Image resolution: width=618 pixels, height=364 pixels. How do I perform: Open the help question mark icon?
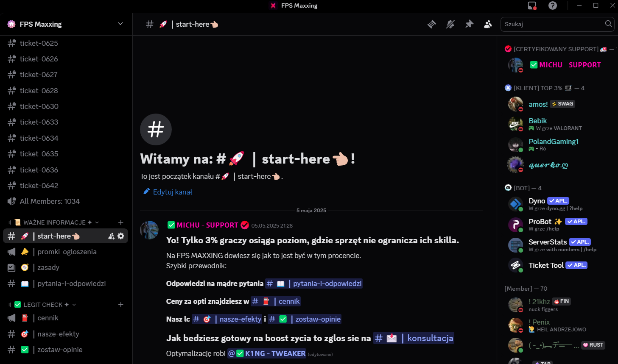pos(553,6)
